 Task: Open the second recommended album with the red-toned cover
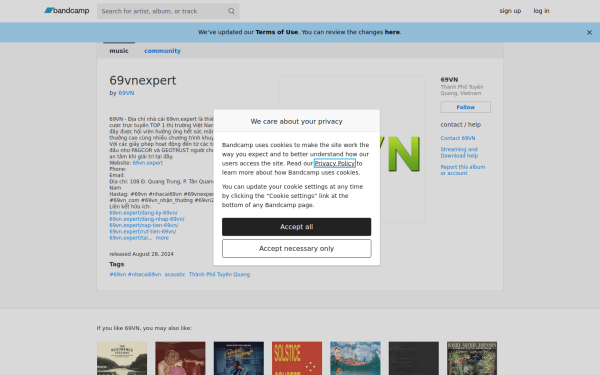[180, 359]
